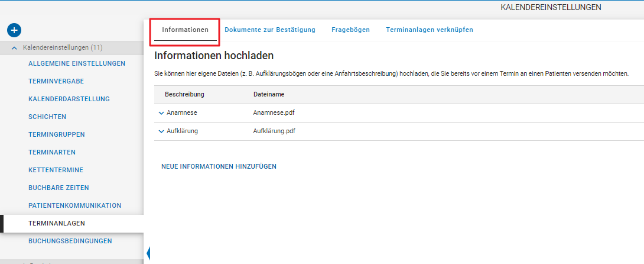This screenshot has width=644, height=264.
Task: Select the Fragebögen tab
Action: tap(350, 30)
